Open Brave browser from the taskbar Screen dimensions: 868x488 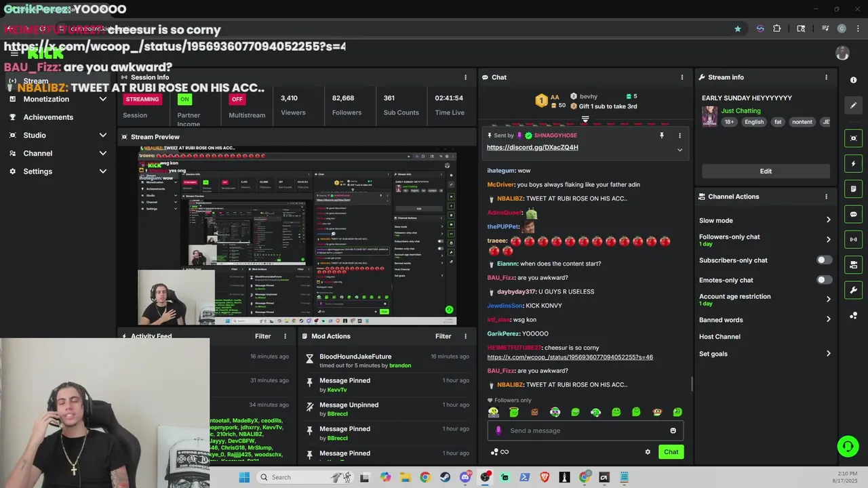tap(545, 477)
